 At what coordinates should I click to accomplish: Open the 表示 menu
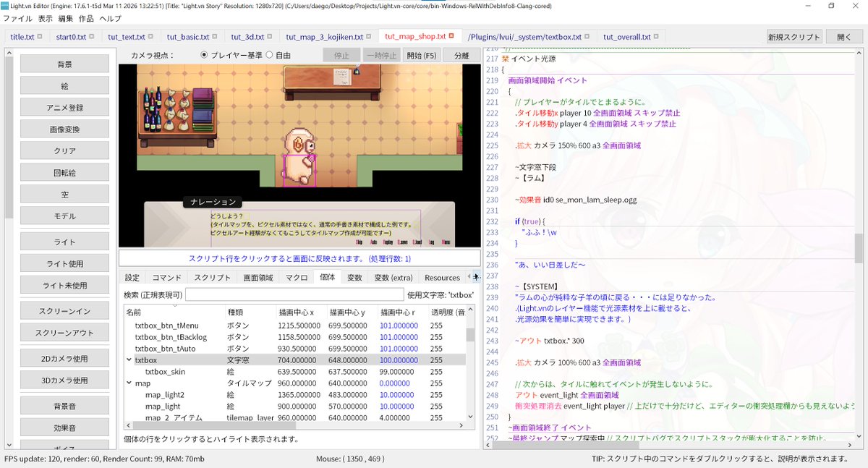pos(46,19)
